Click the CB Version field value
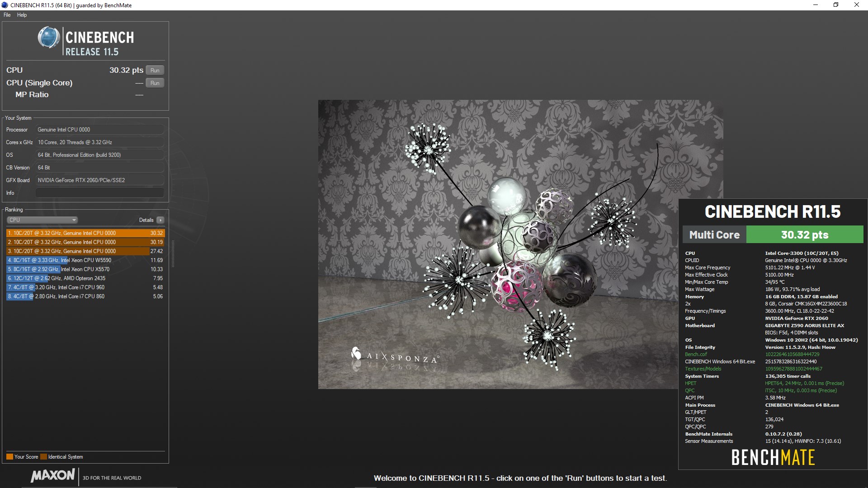Viewport: 868px width, 488px height. click(100, 168)
